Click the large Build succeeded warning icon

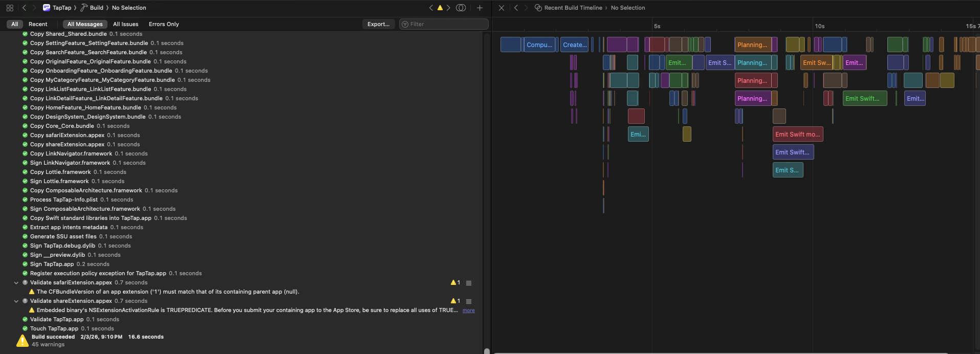(x=22, y=341)
